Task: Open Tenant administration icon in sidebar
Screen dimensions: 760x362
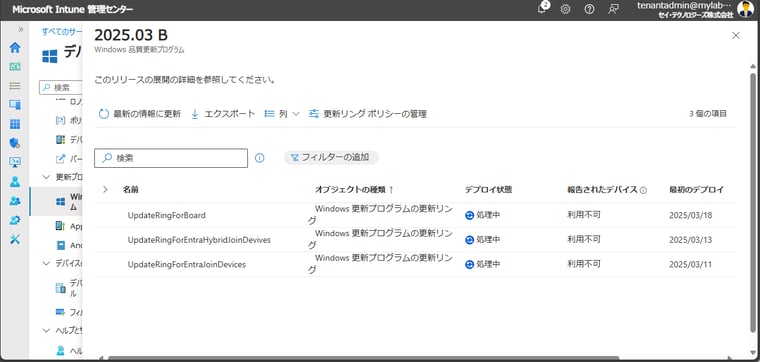Action: (15, 220)
